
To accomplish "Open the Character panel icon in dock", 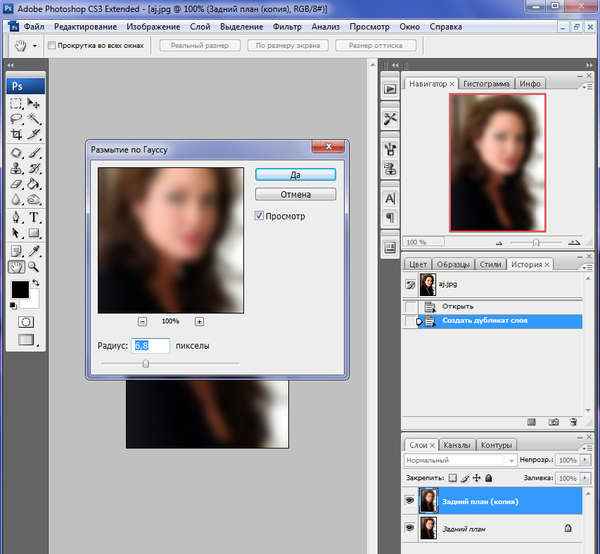I will tap(390, 197).
